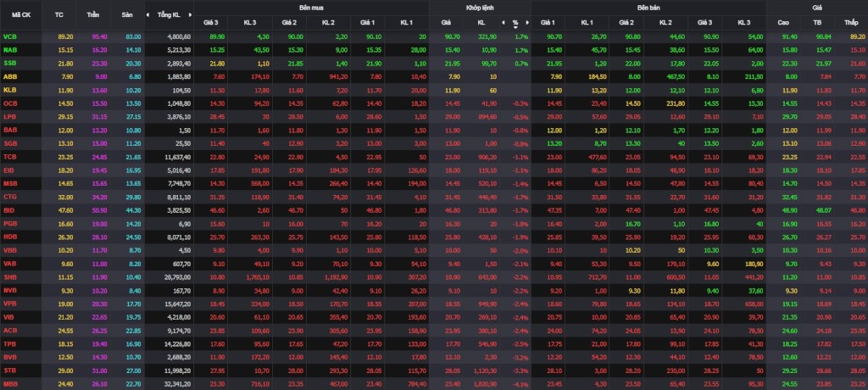The image size is (868, 390).
Task: Open the VAB stock symbol
Action: [x=9, y=264]
